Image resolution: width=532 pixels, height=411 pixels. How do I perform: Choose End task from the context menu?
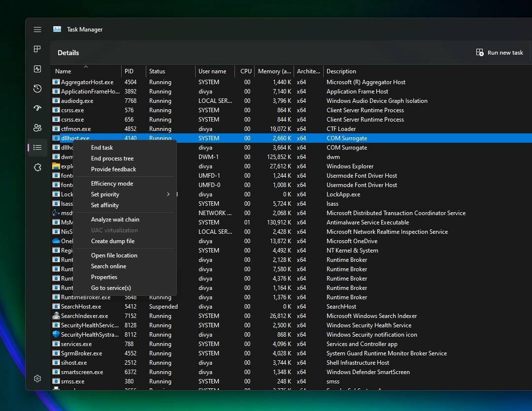click(101, 147)
